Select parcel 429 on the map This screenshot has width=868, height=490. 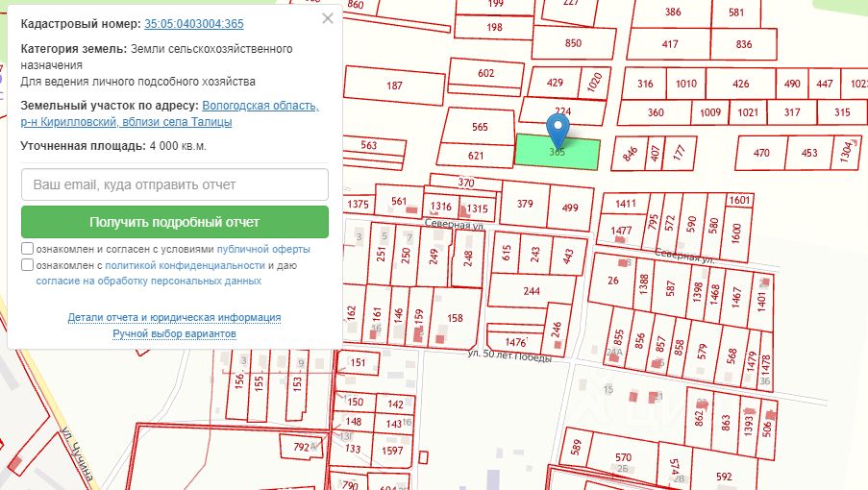tap(554, 83)
